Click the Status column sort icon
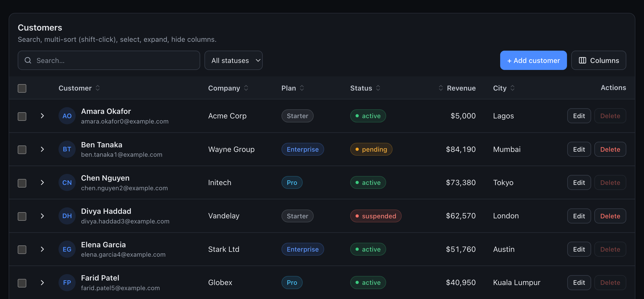644x299 pixels. pyautogui.click(x=378, y=88)
